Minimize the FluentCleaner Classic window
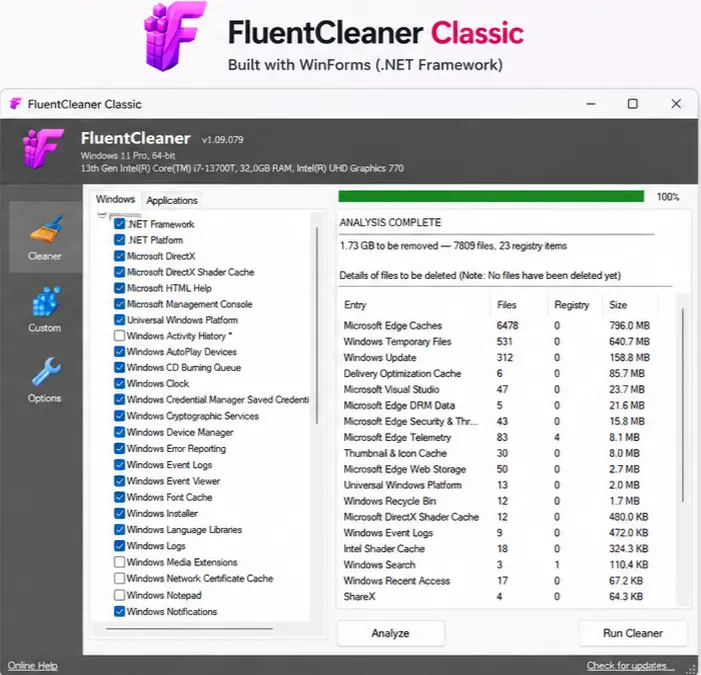This screenshot has width=701, height=675. [591, 104]
